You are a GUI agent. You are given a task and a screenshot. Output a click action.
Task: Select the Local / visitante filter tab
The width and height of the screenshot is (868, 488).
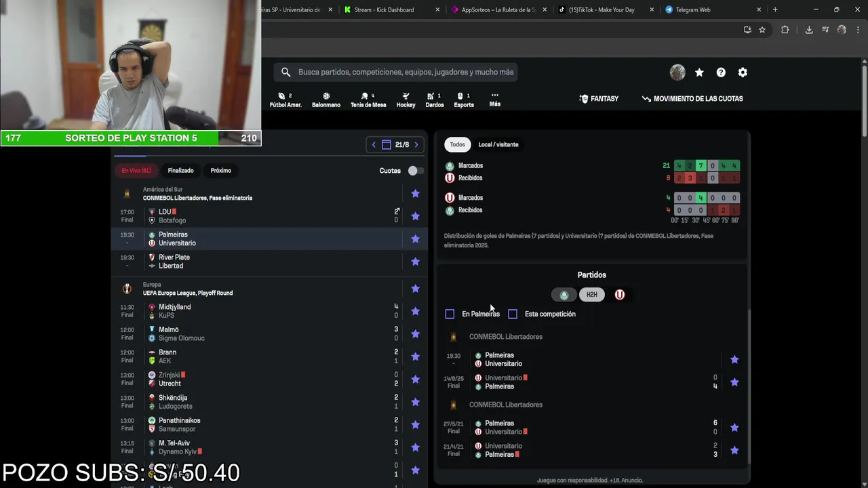pos(498,144)
